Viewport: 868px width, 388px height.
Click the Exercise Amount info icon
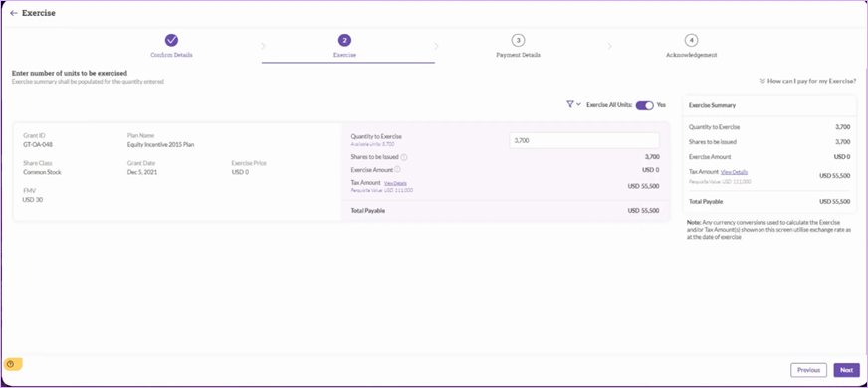coord(397,170)
